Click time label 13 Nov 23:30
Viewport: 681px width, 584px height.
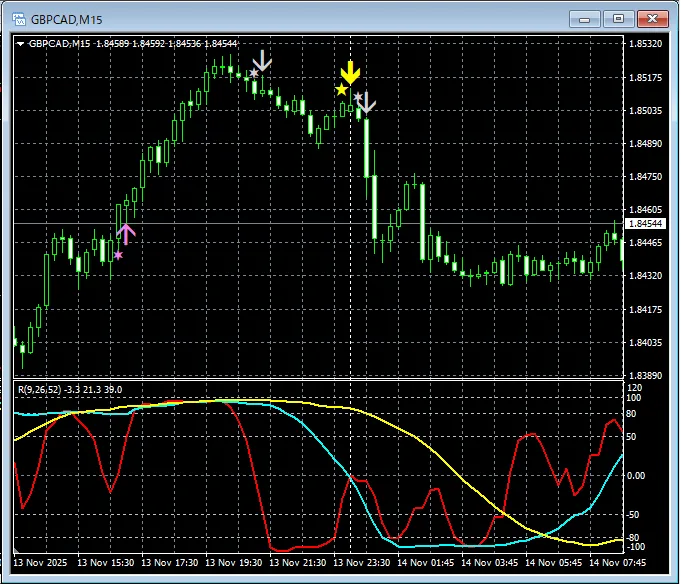pos(361,563)
